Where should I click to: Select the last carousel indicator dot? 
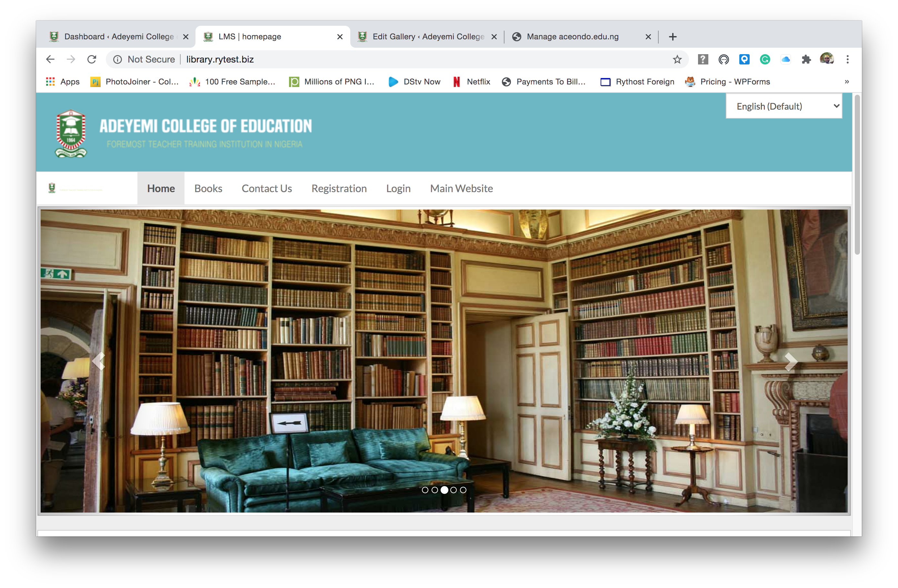pos(463,490)
